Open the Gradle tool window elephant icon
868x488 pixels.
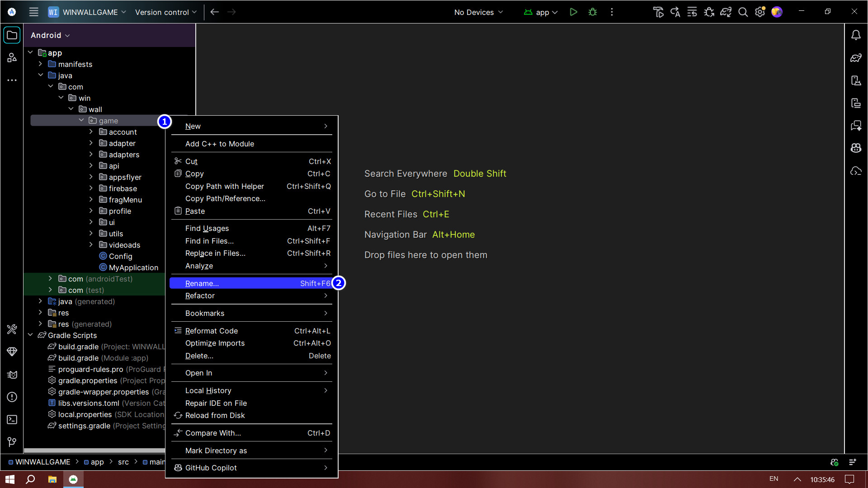pos(856,58)
